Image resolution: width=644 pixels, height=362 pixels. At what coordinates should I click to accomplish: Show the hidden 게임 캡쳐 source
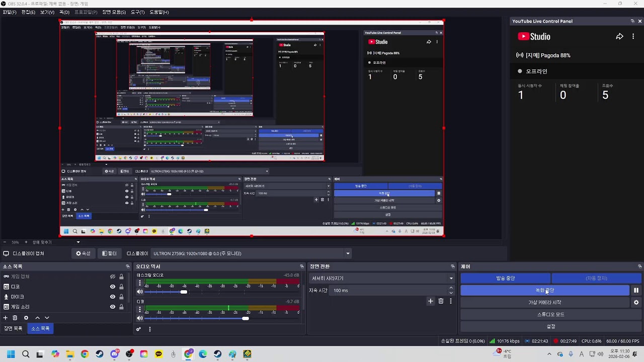[x=113, y=277]
